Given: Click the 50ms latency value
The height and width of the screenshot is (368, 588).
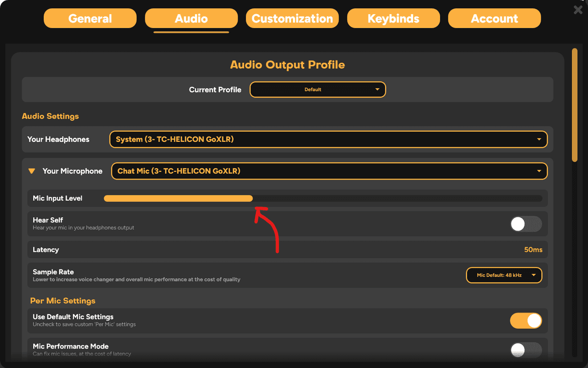Looking at the screenshot, I should pos(533,250).
